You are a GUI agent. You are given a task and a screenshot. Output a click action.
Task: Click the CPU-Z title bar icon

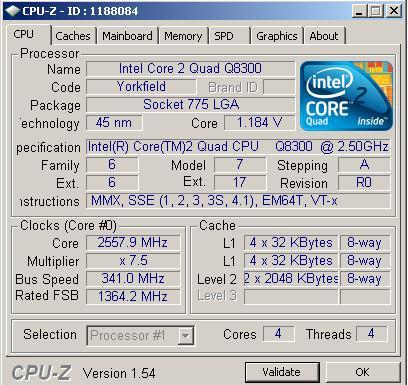pos(13,11)
